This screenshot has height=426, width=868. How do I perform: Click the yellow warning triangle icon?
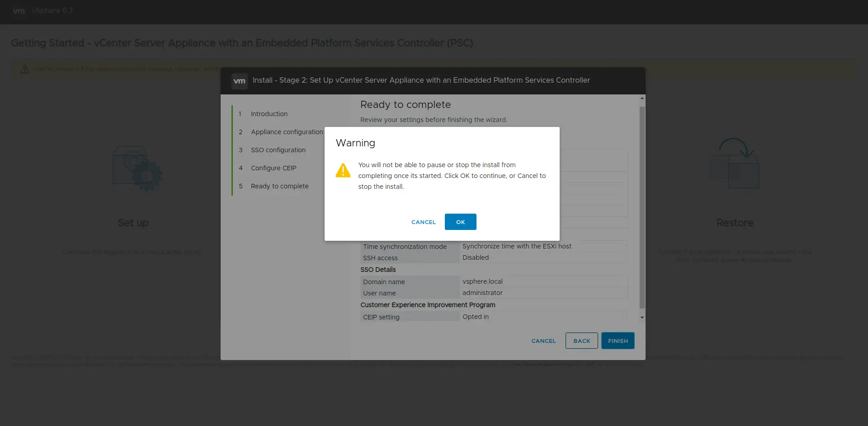pyautogui.click(x=343, y=171)
